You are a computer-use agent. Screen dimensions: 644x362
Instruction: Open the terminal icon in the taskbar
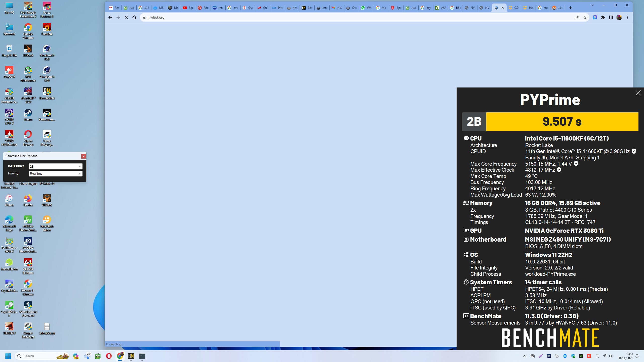click(x=142, y=356)
